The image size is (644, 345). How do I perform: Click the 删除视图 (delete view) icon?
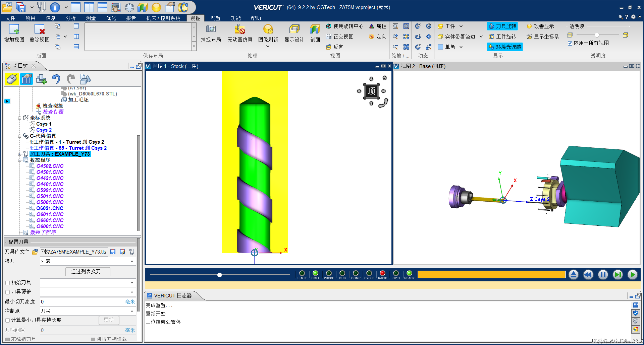pyautogui.click(x=40, y=29)
